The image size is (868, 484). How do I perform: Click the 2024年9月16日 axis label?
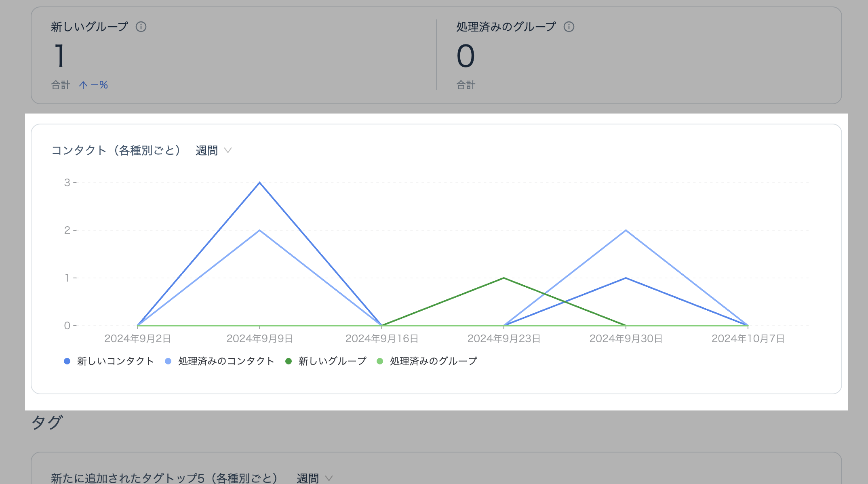(381, 339)
